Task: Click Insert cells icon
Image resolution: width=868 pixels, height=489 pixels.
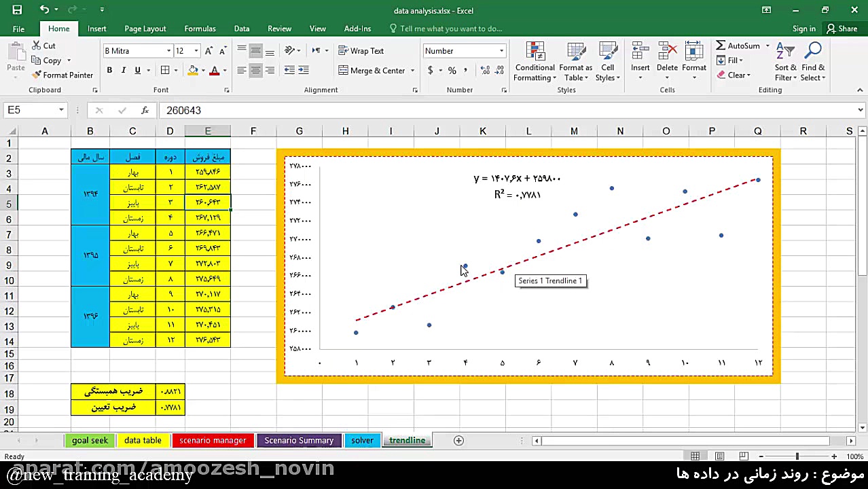Action: 640,52
